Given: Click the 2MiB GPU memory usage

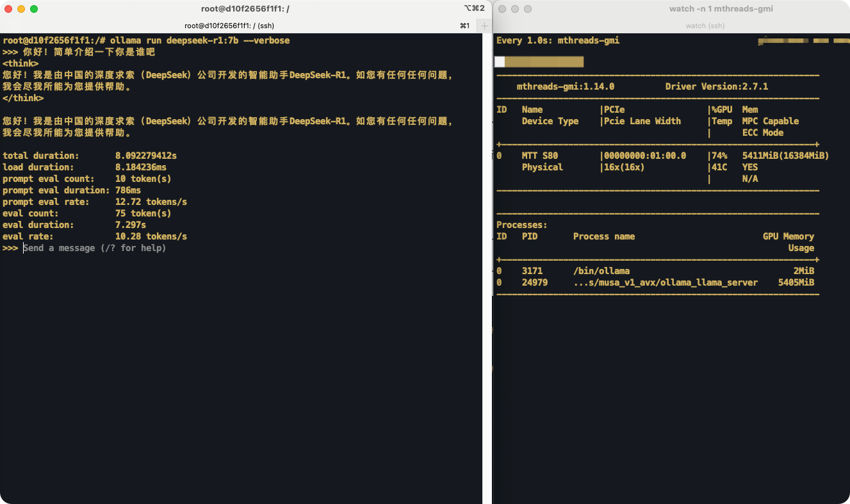Looking at the screenshot, I should pyautogui.click(x=804, y=271).
